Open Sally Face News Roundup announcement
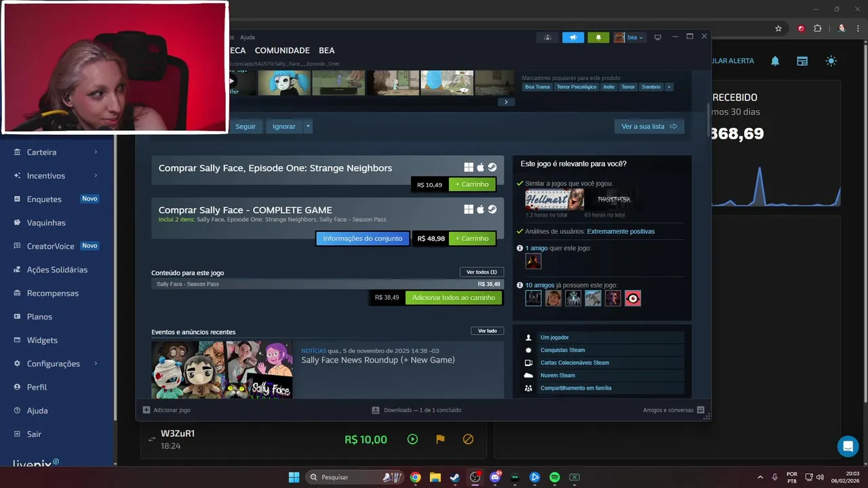Screen dimensions: 868x488 (378, 360)
